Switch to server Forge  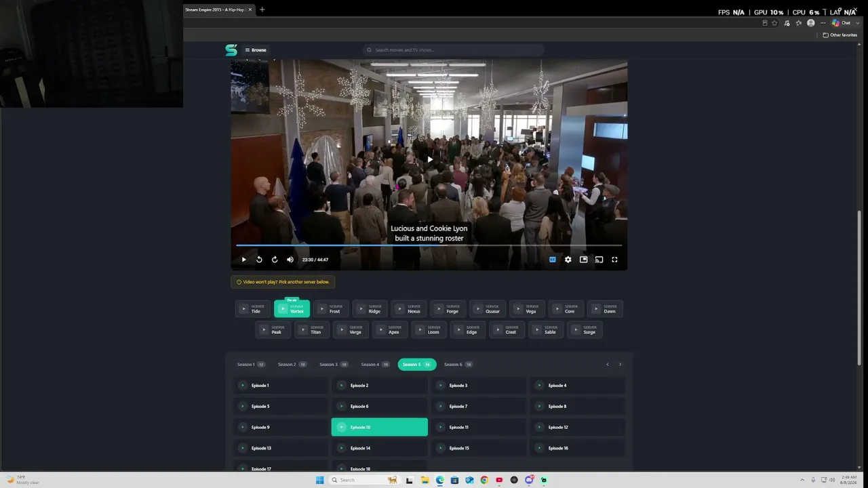pyautogui.click(x=448, y=309)
